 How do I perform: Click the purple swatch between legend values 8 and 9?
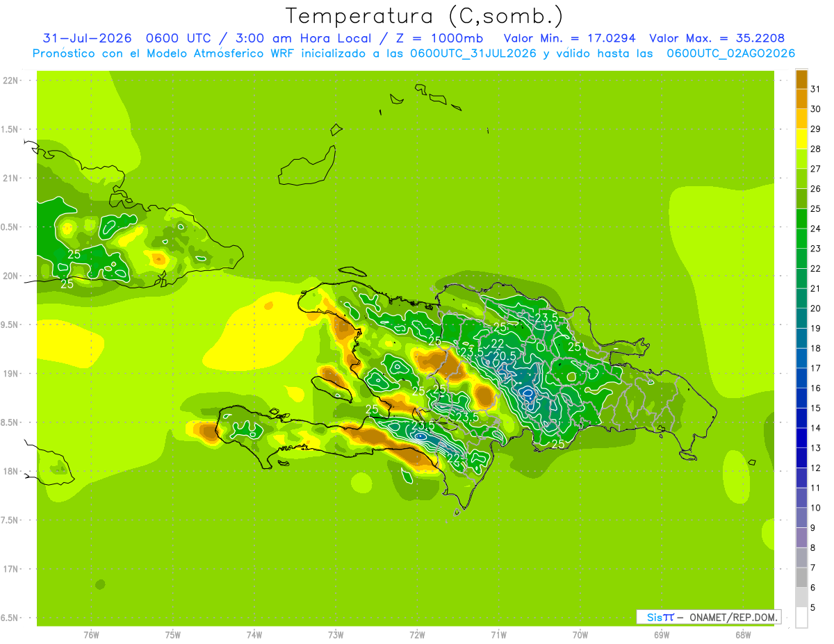tap(801, 538)
